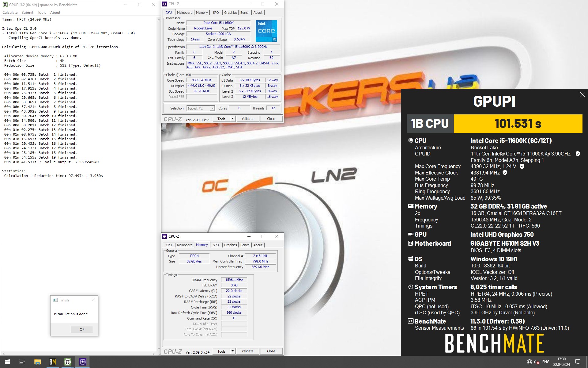Click Tools button in top CPU-Z

pyautogui.click(x=221, y=119)
